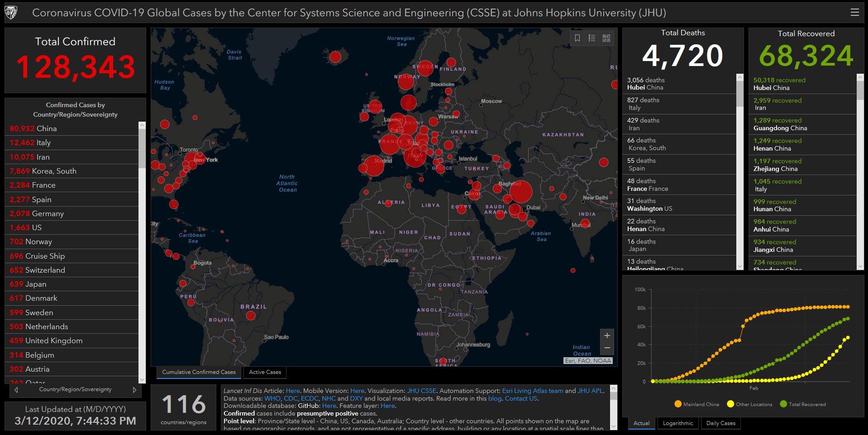The image size is (868, 435).
Task: Click the down arrow of recovered list scrollbar
Action: (x=860, y=267)
